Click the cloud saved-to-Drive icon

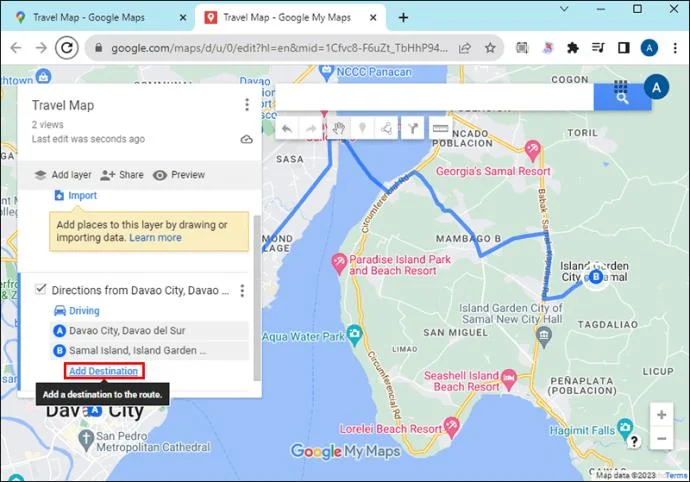pyautogui.click(x=246, y=140)
